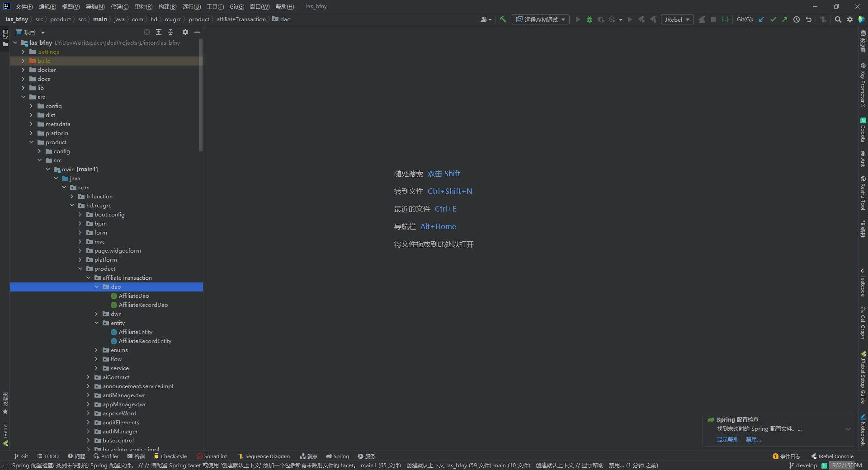
Task: Click the Run triangle next to the run configuration
Action: tap(578, 19)
